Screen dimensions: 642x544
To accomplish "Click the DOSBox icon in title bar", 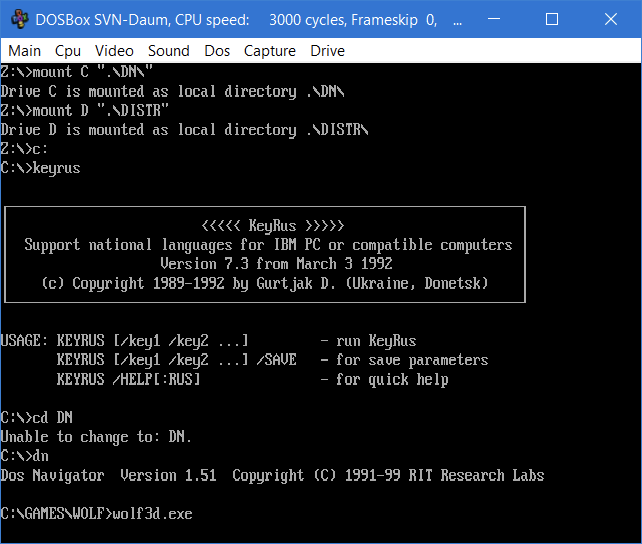I will pyautogui.click(x=19, y=19).
